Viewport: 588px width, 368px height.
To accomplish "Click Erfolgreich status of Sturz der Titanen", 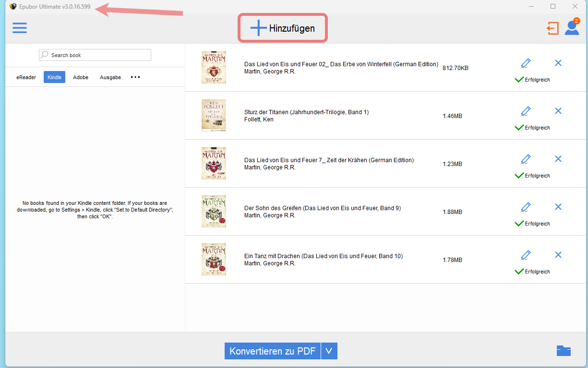I will tap(532, 128).
